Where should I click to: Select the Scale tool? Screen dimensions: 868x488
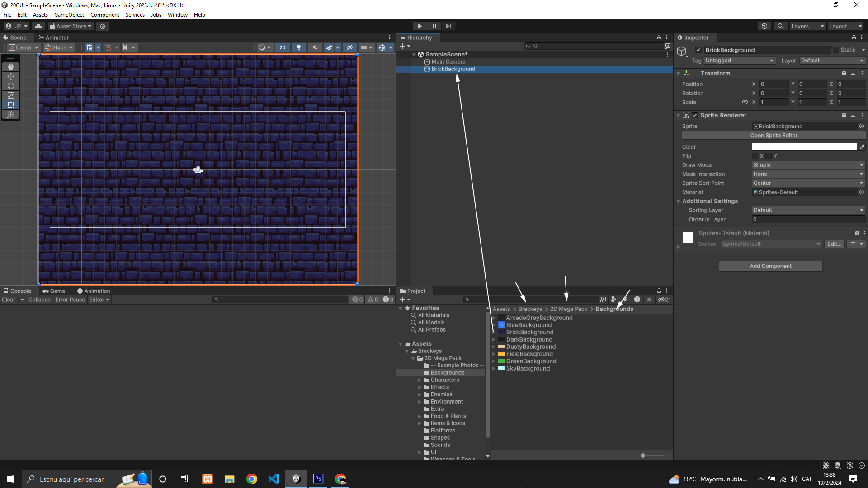(x=11, y=95)
